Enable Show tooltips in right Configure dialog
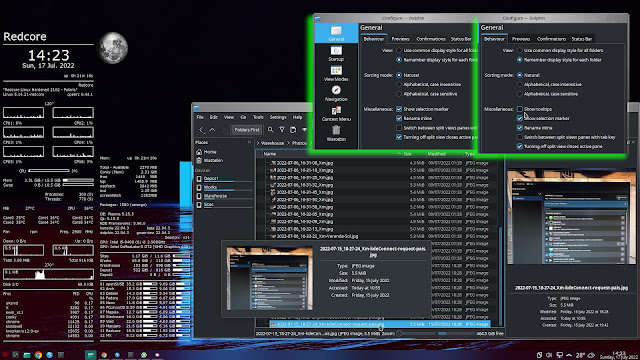 tap(520, 109)
